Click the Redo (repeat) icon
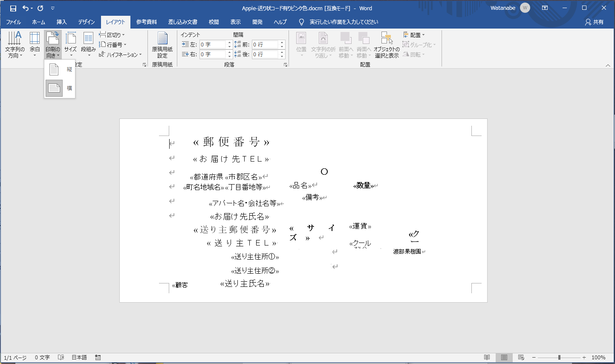 pyautogui.click(x=40, y=8)
